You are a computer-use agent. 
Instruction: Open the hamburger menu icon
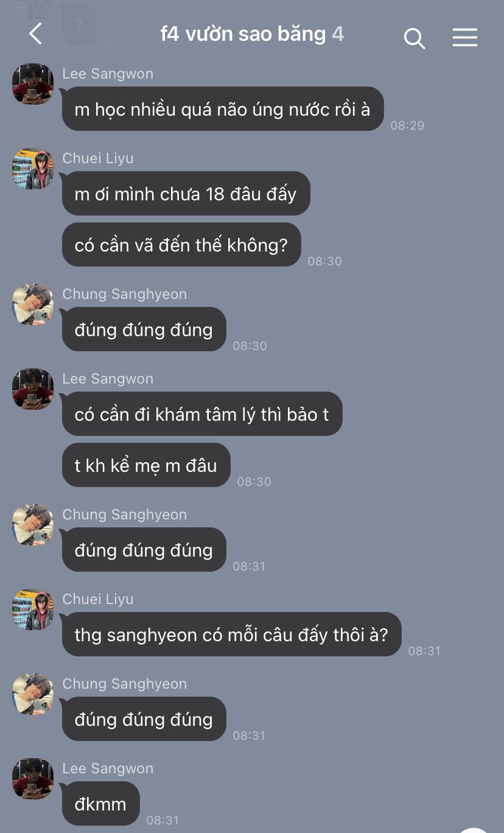click(465, 38)
